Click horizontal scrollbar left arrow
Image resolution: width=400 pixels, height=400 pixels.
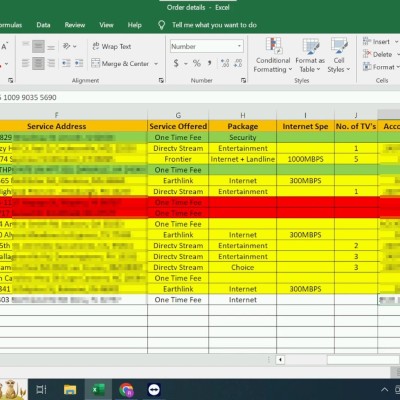click(280, 360)
